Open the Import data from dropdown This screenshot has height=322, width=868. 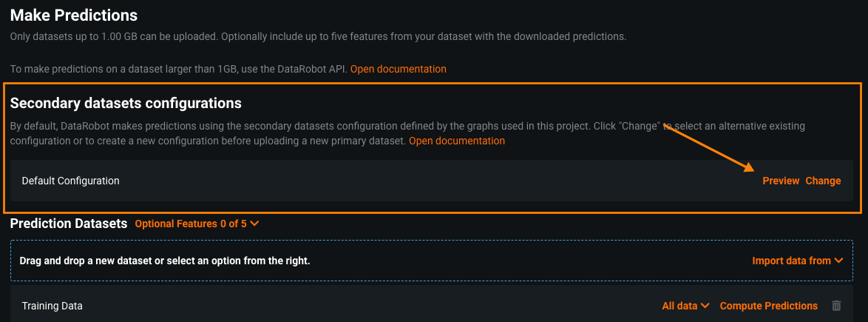tap(797, 261)
